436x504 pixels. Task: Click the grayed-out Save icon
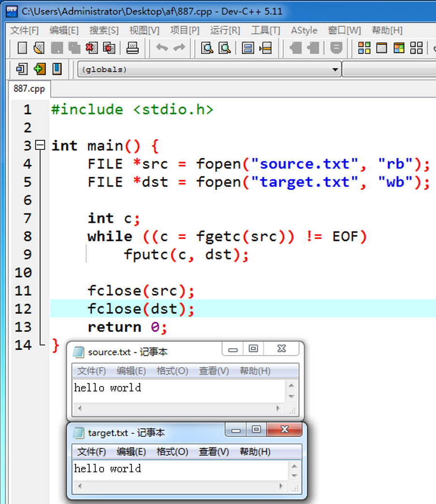coord(57,48)
